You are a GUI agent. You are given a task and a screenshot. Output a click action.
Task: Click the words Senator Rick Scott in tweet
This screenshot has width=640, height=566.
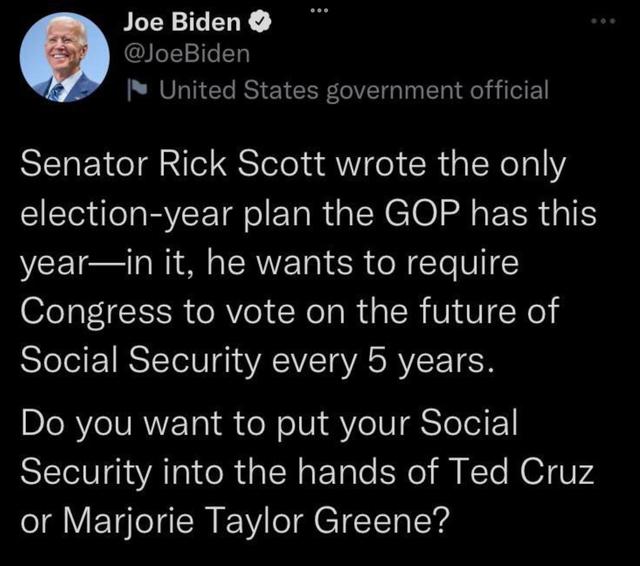pos(173,164)
